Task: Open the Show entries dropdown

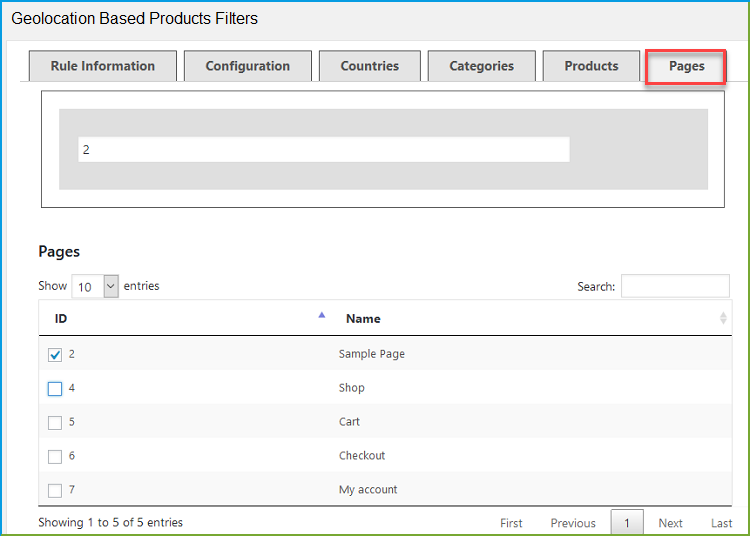Action: [x=95, y=287]
